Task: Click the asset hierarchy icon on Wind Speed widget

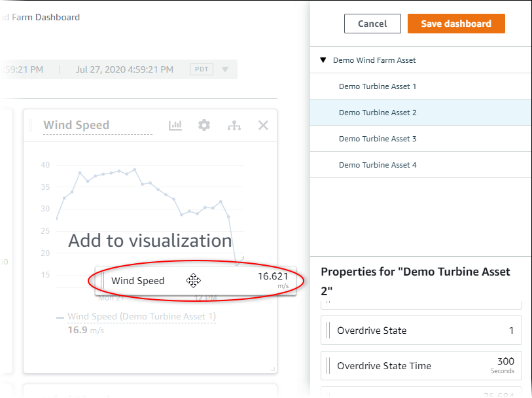Action: pyautogui.click(x=234, y=125)
